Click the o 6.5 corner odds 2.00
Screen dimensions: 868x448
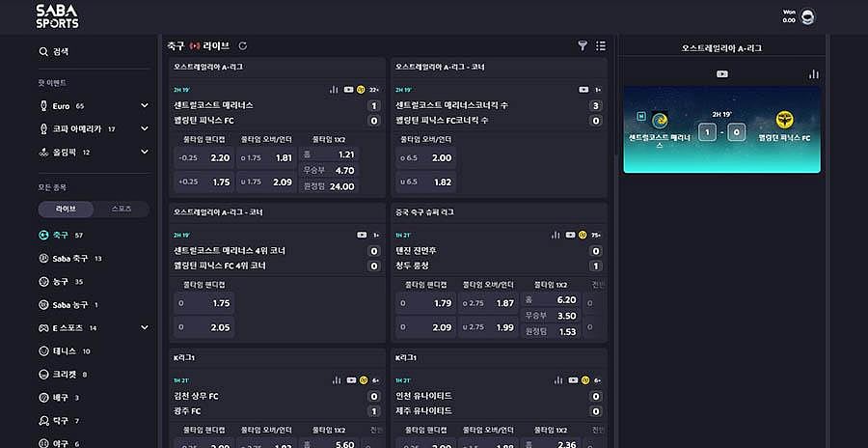click(424, 157)
